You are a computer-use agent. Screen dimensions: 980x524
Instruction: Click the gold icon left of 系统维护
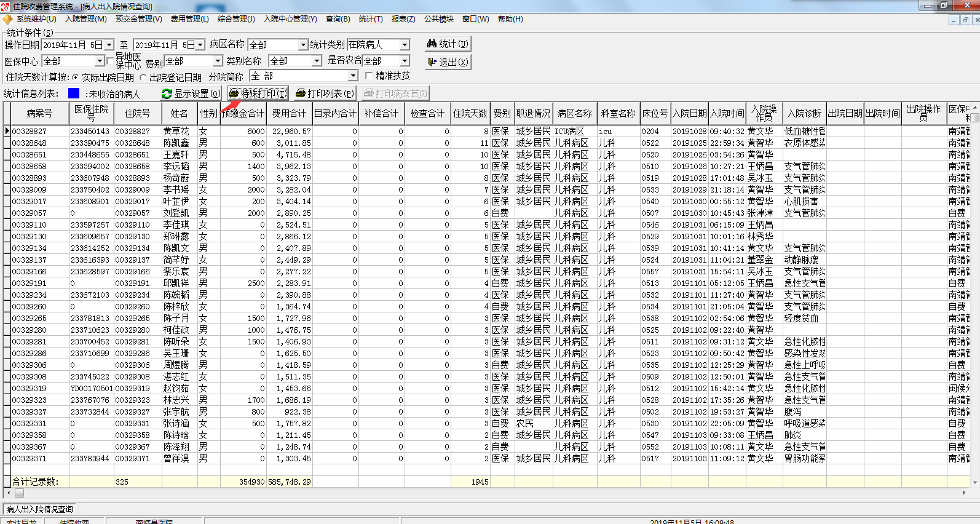(x=7, y=19)
